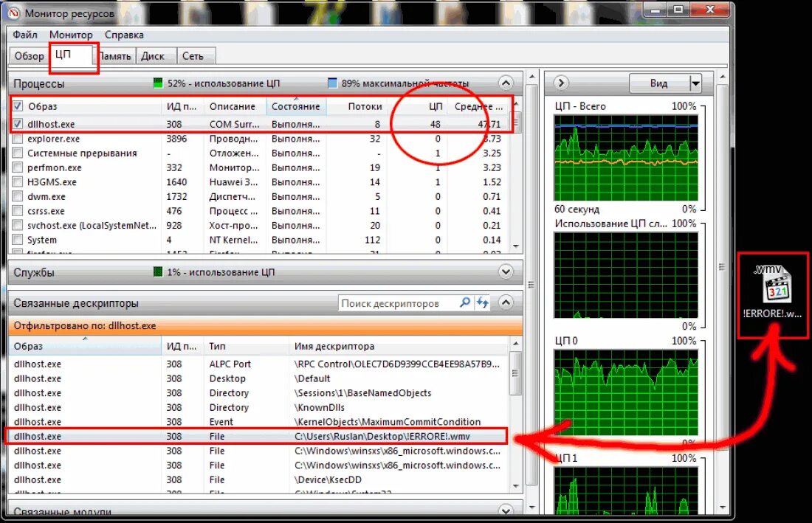Collapse the Процессы section
This screenshot has height=523, width=812.
pyautogui.click(x=506, y=83)
